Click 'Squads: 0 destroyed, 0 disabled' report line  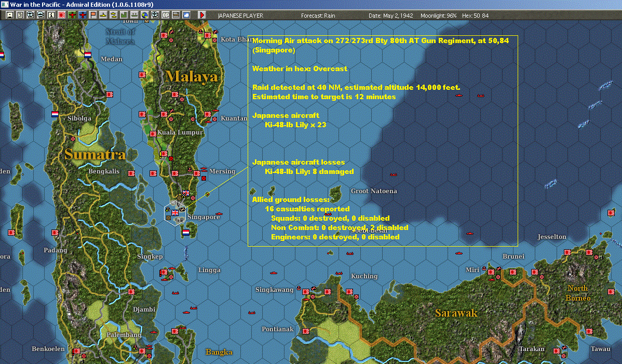coord(330,218)
